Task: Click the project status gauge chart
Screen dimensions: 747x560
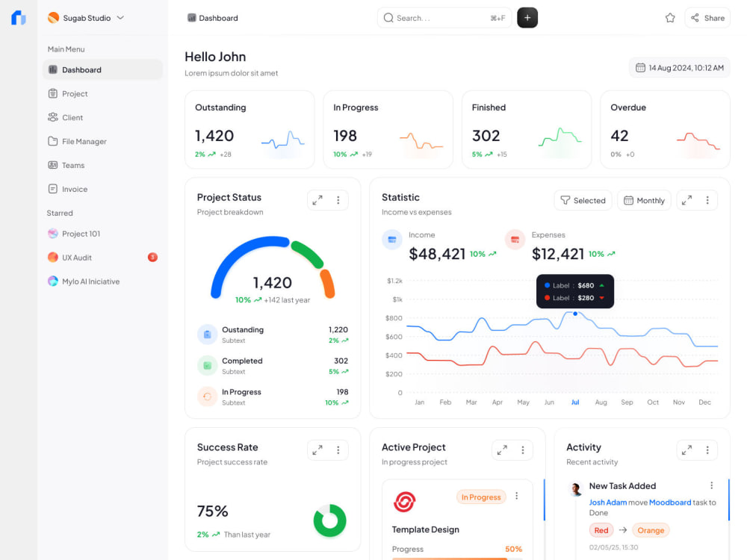Action: pyautogui.click(x=273, y=267)
